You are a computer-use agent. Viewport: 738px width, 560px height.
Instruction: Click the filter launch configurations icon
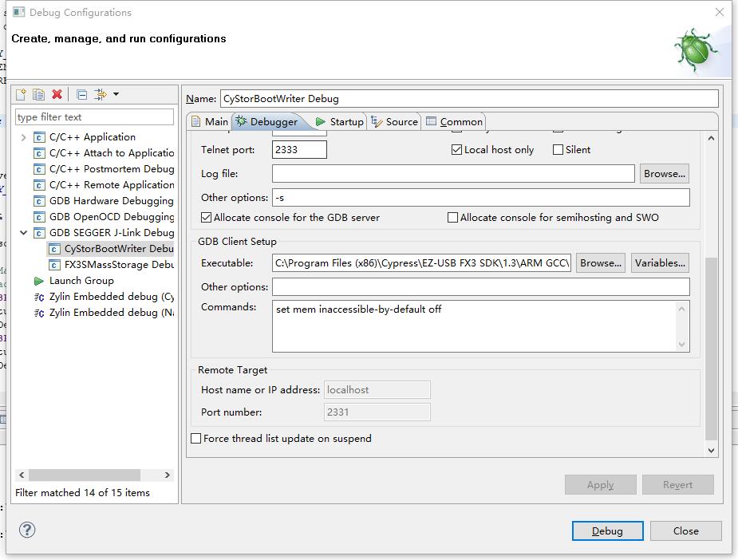coord(101,95)
